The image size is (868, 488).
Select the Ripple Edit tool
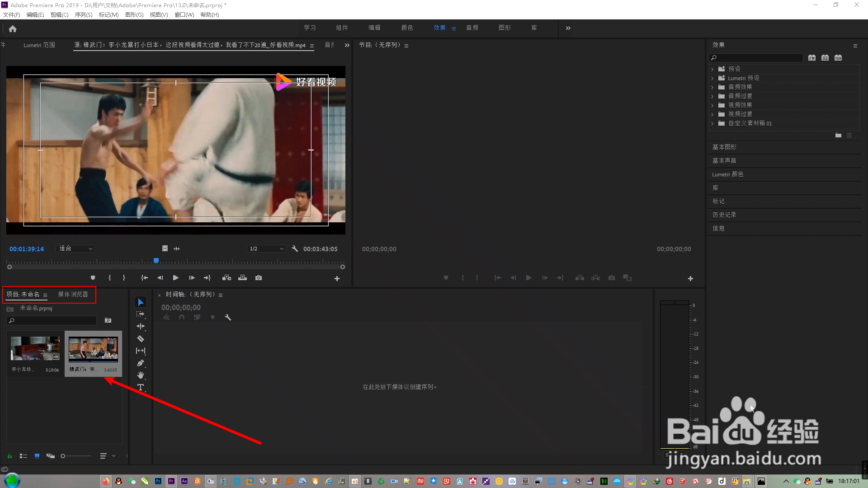[141, 326]
